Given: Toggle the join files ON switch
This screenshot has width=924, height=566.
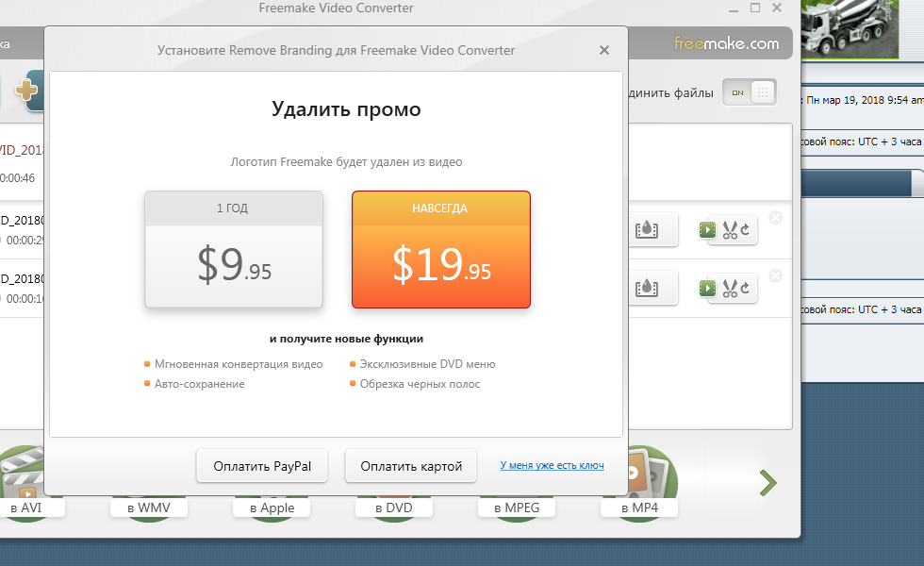Looking at the screenshot, I should click(750, 92).
